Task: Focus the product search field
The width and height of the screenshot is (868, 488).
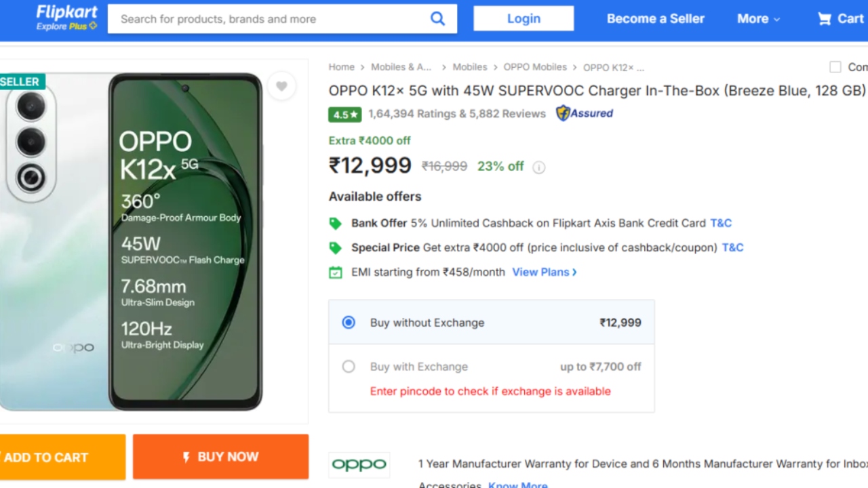Action: tap(271, 19)
